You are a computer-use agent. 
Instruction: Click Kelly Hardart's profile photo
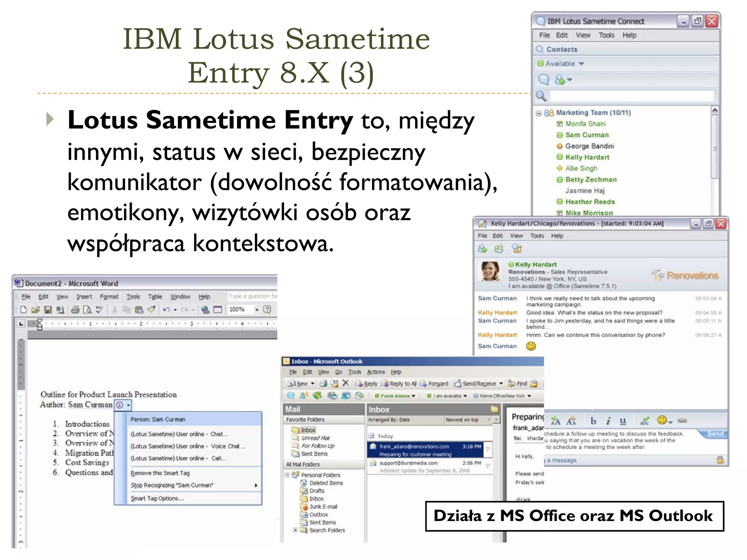point(489,271)
